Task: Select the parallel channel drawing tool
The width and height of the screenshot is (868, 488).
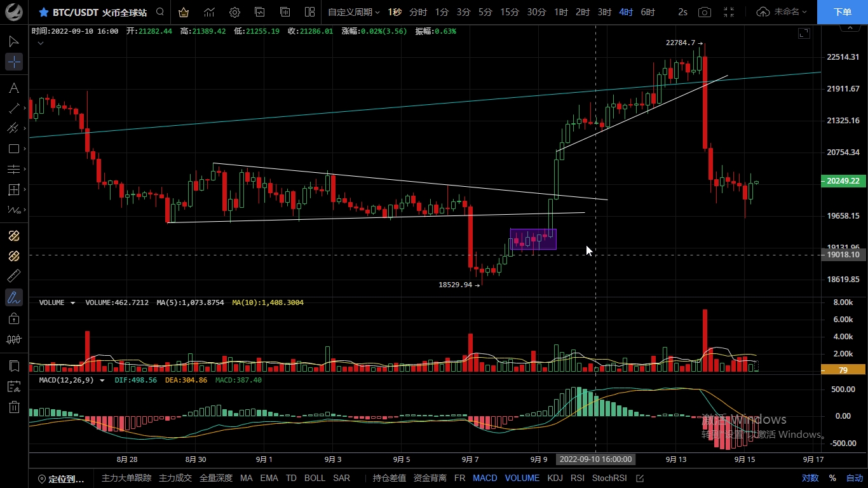Action: click(x=13, y=128)
